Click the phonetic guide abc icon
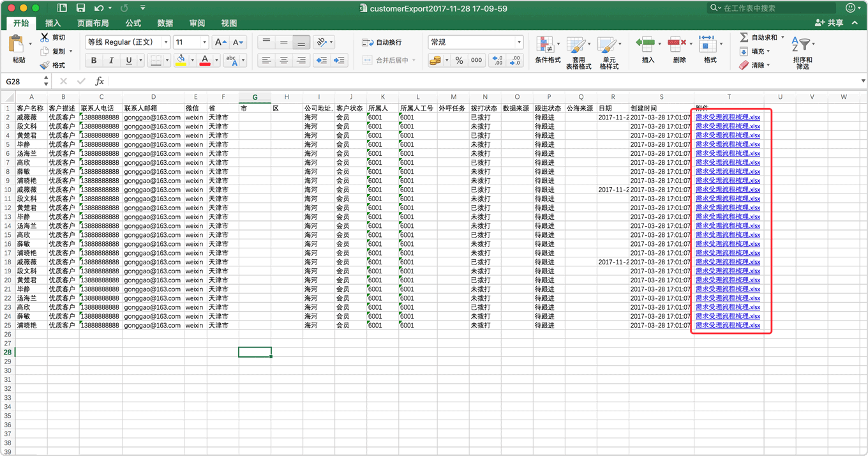Screen dimensions: 868x456 231,61
